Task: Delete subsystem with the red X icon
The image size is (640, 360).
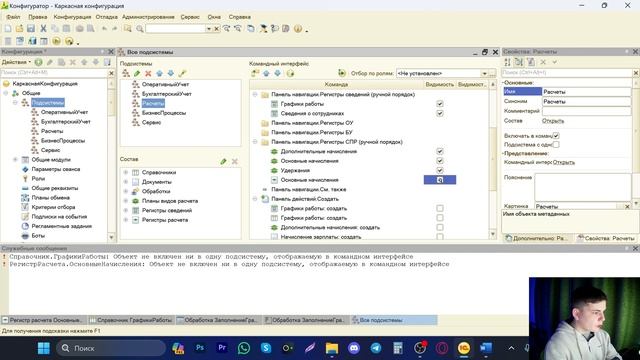Action: click(148, 73)
